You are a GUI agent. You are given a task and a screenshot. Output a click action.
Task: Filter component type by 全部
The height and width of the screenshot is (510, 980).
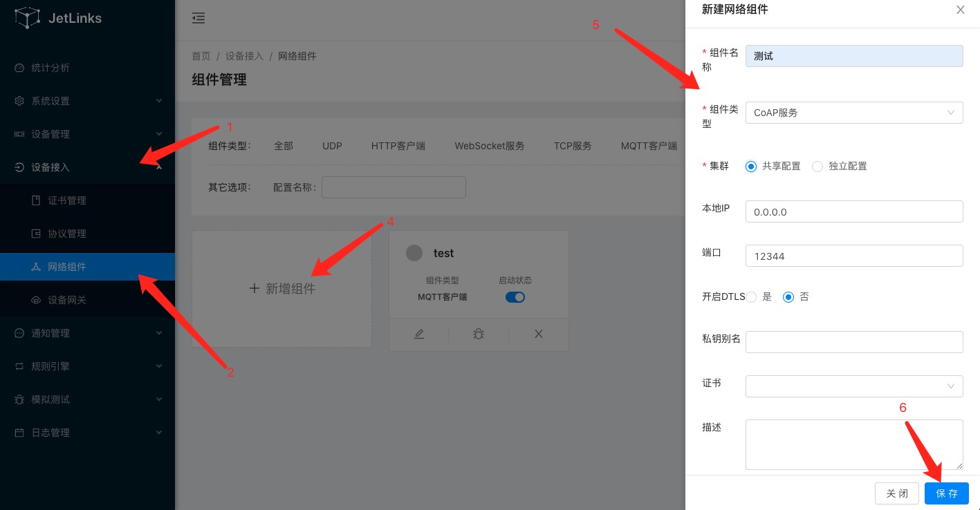tap(284, 146)
